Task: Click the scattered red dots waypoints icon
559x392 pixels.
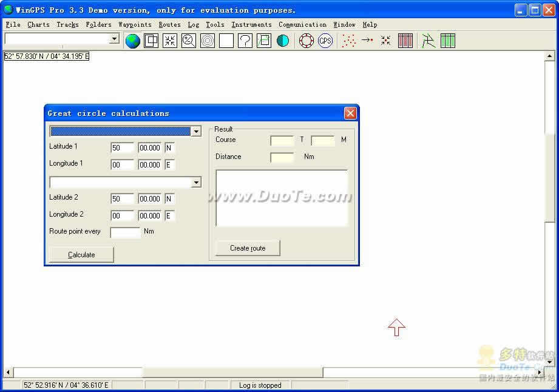Action: click(x=348, y=41)
